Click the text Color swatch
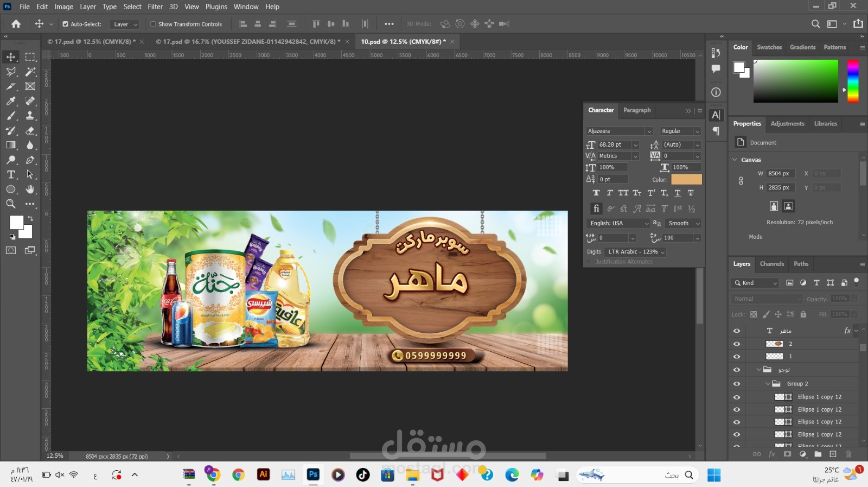 tap(686, 179)
